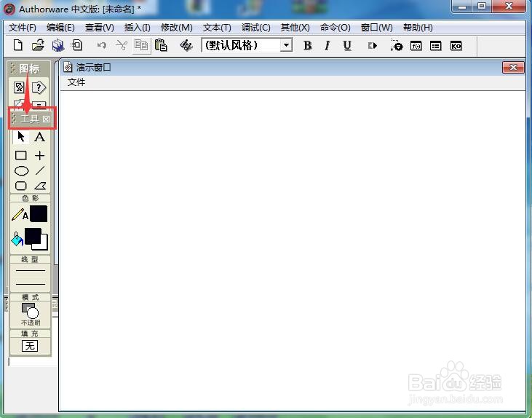Pick the pen/text color black swatch
Image resolution: width=532 pixels, height=418 pixels.
tap(39, 213)
